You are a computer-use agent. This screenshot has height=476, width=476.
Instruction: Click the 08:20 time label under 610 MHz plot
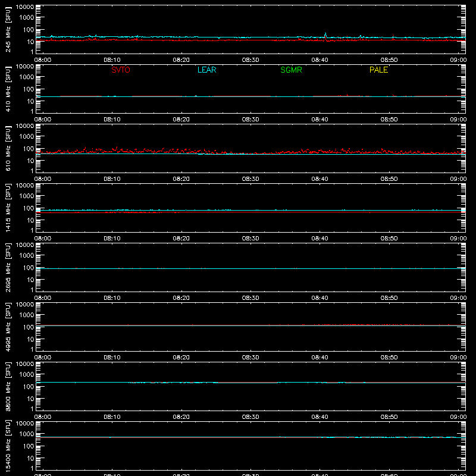[x=181, y=179]
